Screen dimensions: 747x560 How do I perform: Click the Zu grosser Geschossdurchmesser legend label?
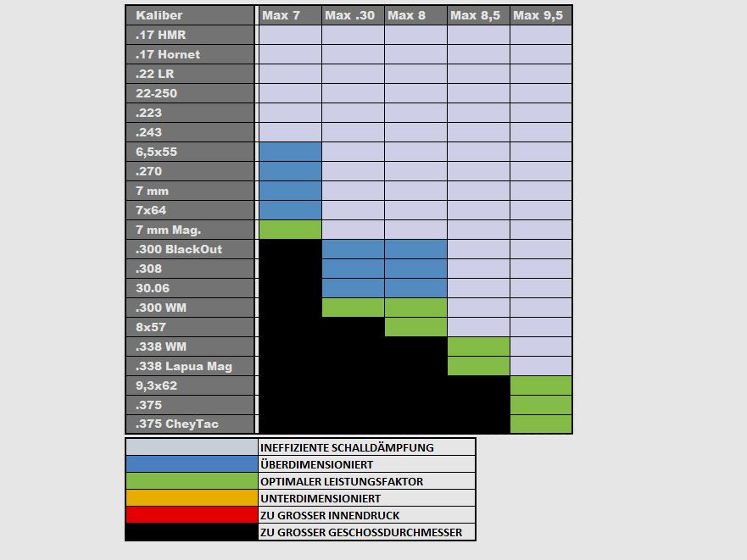(361, 532)
